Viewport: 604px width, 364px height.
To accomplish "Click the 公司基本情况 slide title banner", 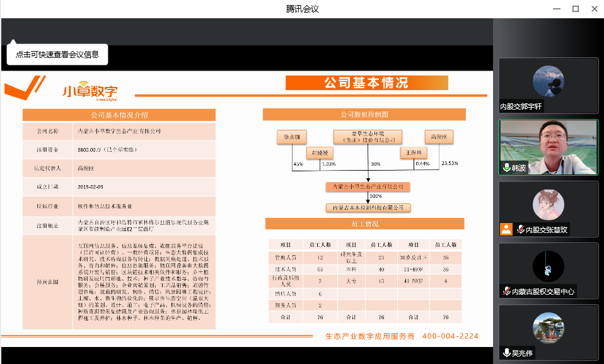I will click(x=367, y=82).
